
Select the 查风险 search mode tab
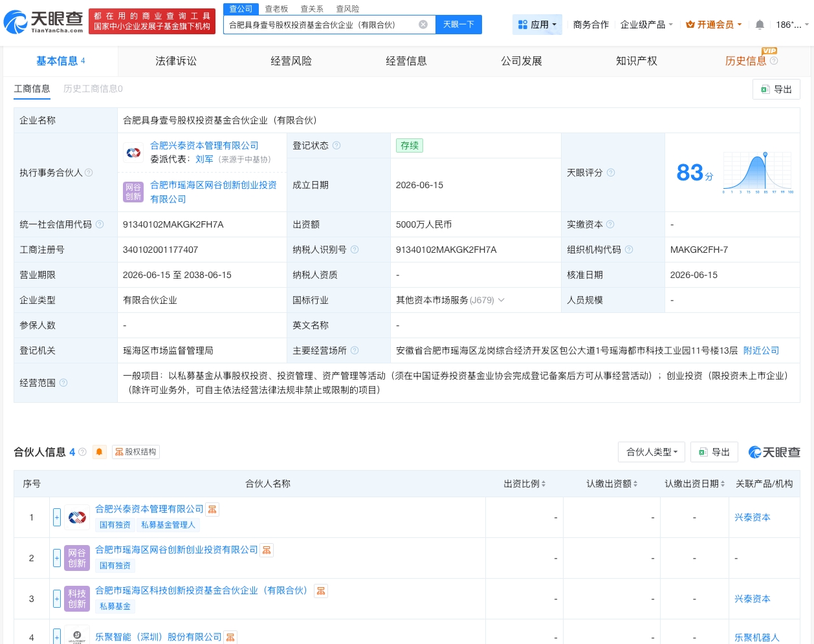(x=347, y=8)
